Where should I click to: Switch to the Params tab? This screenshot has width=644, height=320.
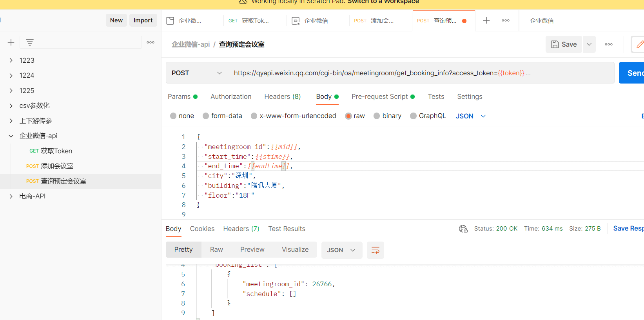coord(183,96)
